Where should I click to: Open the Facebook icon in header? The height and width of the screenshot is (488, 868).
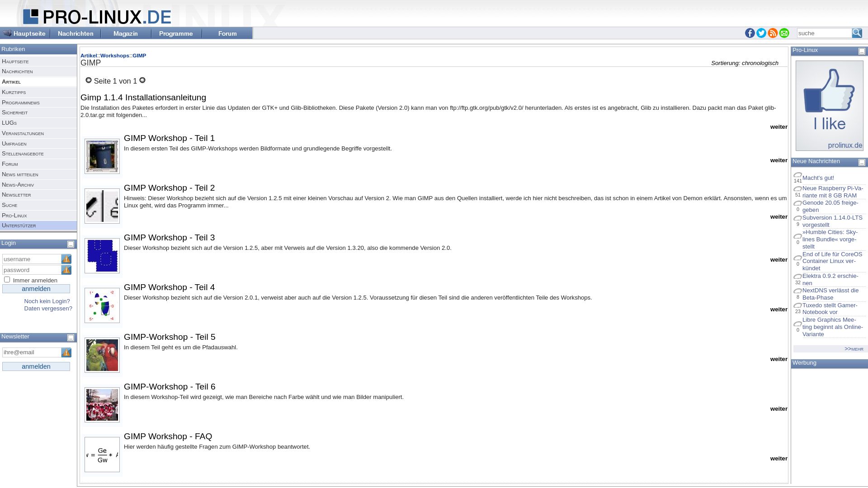750,33
